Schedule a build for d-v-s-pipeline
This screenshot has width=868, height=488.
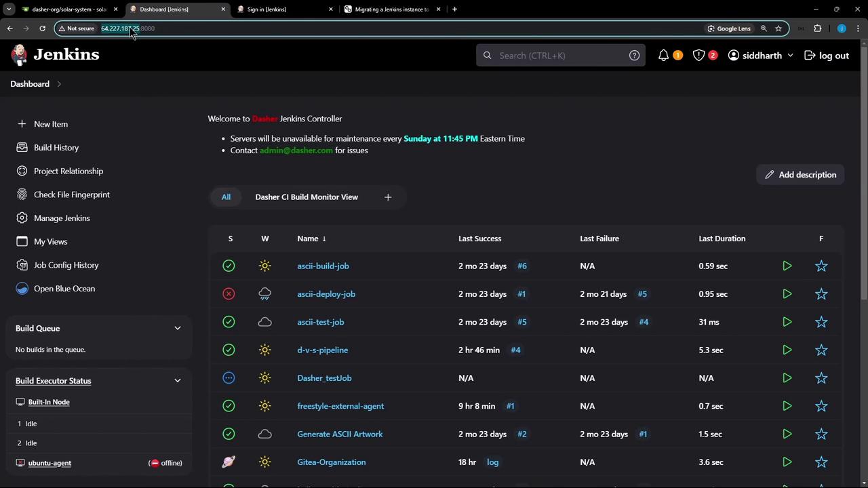787,350
